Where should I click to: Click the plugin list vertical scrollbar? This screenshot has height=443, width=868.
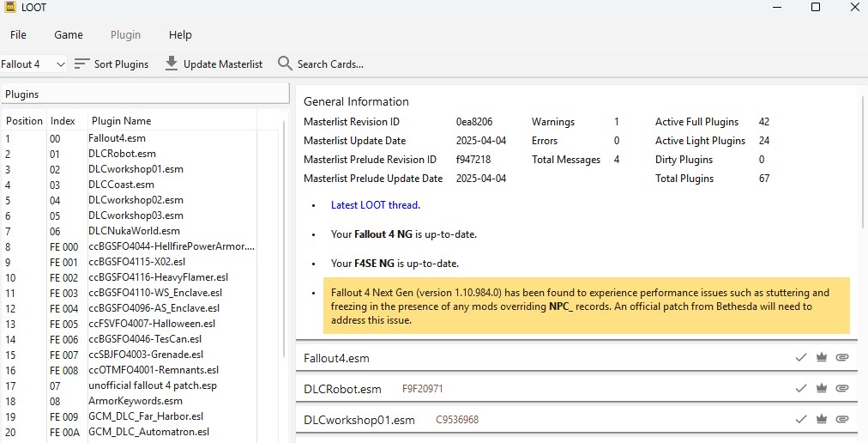(x=285, y=239)
